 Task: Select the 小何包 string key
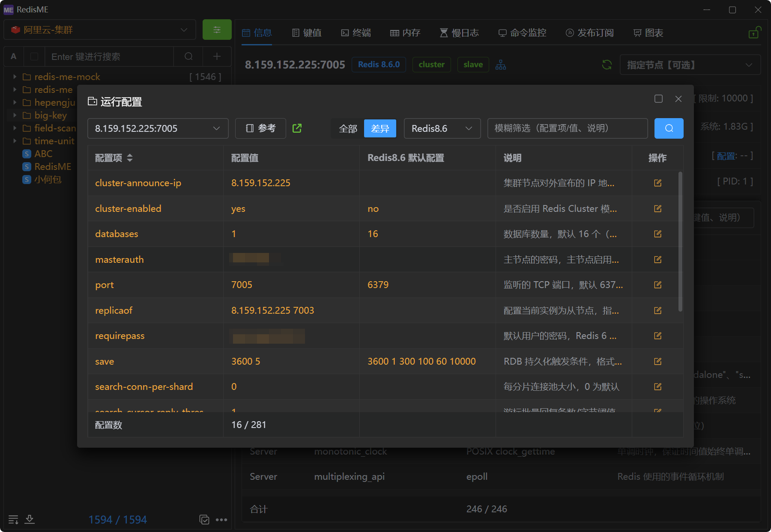[48, 179]
